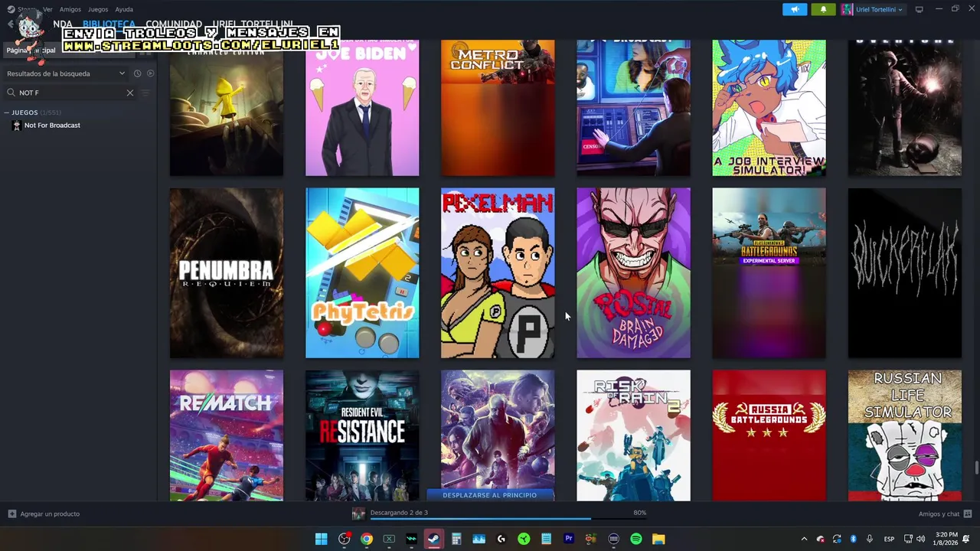Open the Rematch cover

point(227,435)
